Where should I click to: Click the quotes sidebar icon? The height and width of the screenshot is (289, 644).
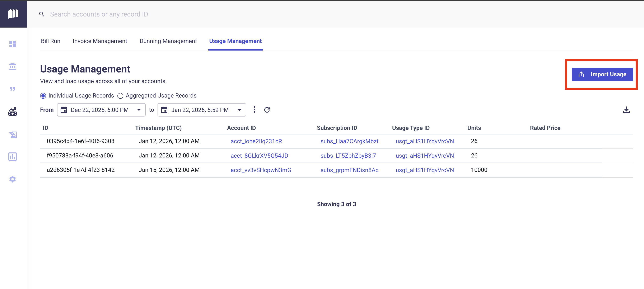coord(13,89)
